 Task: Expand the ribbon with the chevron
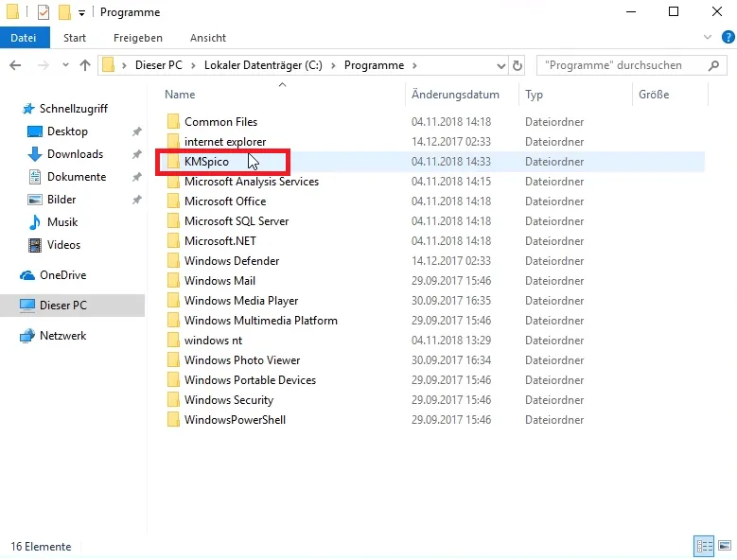point(708,37)
